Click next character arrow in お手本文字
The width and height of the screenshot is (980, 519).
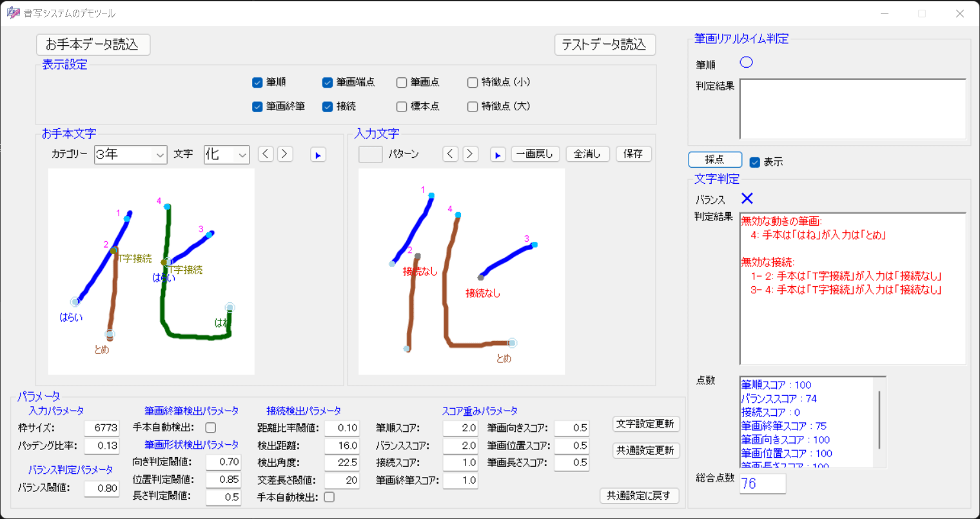285,154
